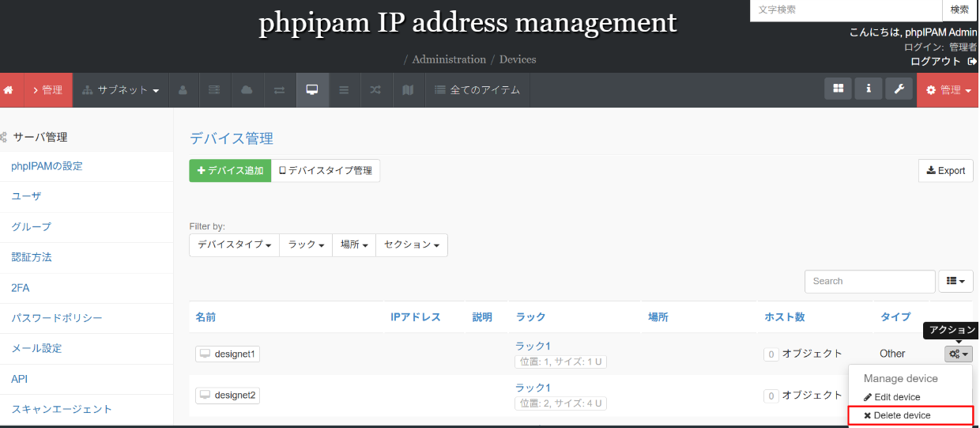Click the ログアウト logout link
Viewport: 980px width, 428px height.
[x=944, y=61]
